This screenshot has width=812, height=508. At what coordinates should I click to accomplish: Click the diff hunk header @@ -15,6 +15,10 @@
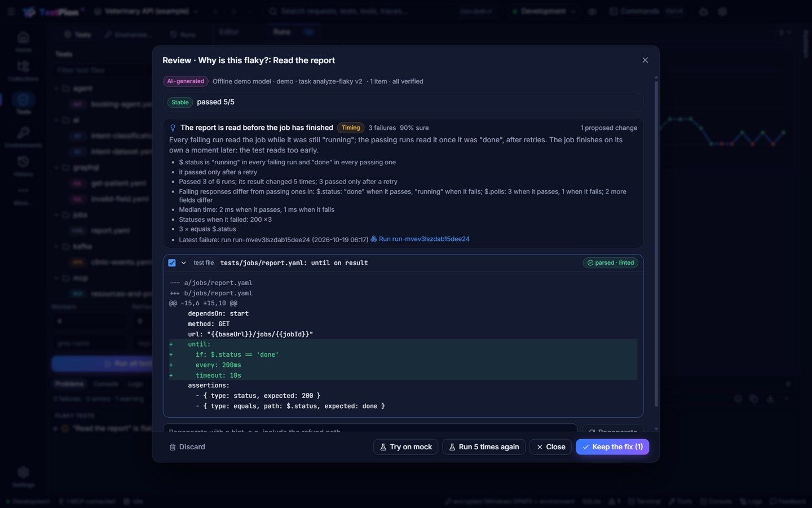(203, 304)
